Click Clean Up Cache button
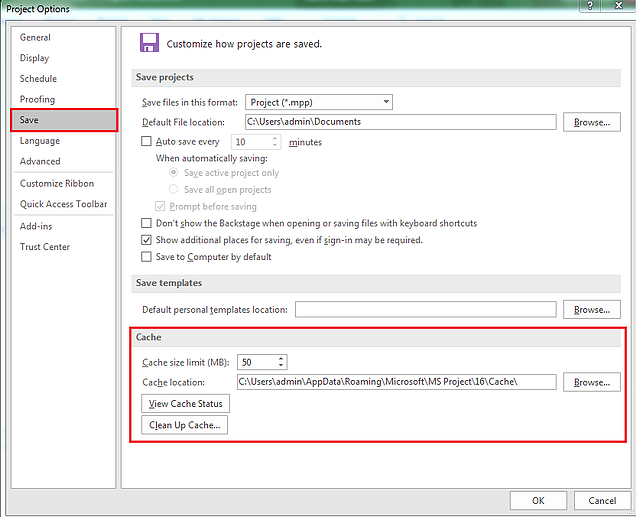 (x=185, y=425)
